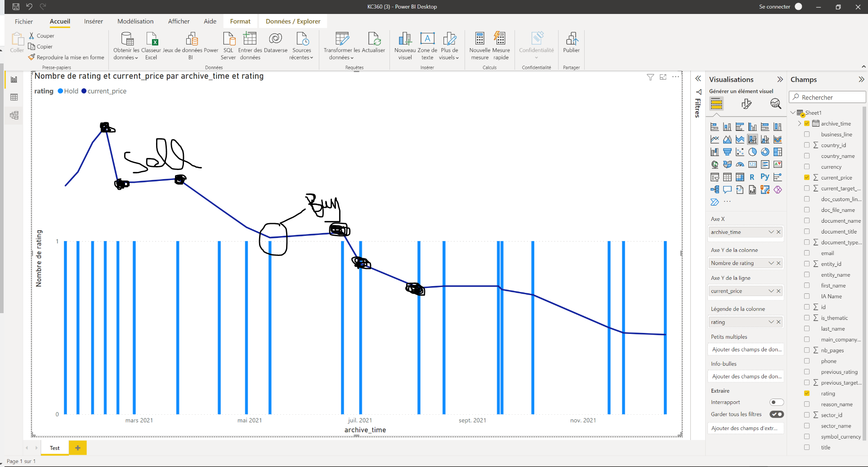Open the format visual paintbrush tab
Viewport: 868px width, 467px height.
coord(746,104)
